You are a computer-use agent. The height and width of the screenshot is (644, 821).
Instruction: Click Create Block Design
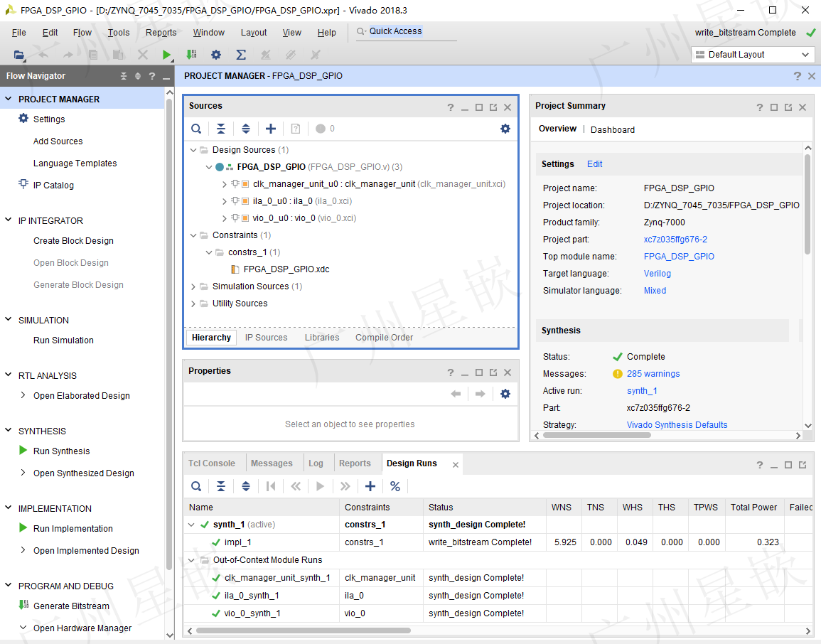[73, 241]
